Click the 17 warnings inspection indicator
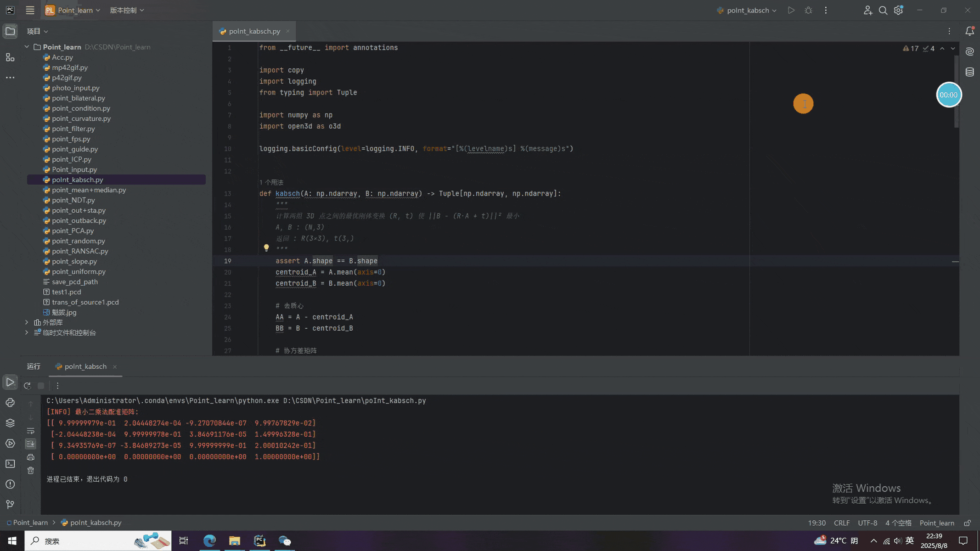Screen dimensions: 980x551 pos(911,48)
